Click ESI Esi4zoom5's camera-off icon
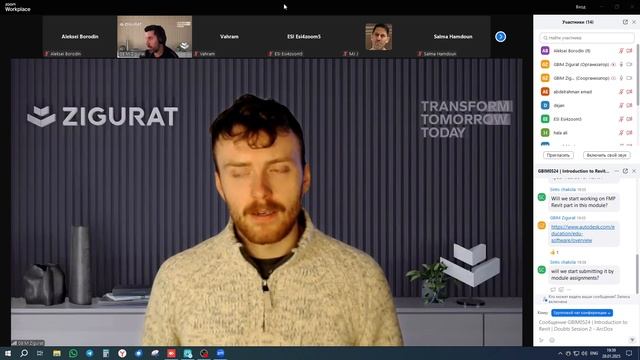This screenshot has height=360, width=640. [629, 119]
